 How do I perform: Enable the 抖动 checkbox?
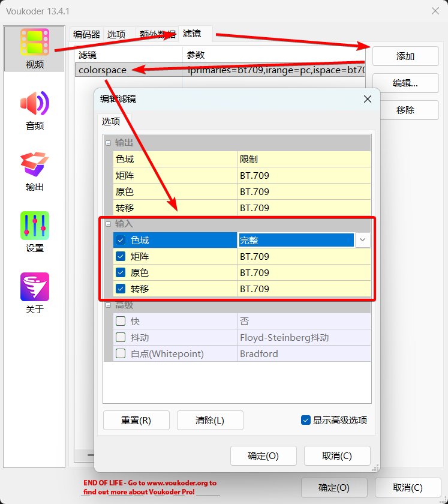[121, 337]
